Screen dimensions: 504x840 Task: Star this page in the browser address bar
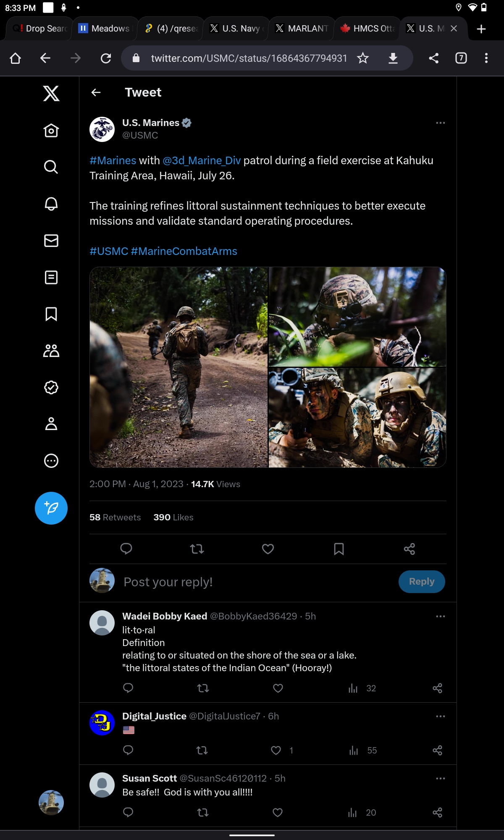363,58
